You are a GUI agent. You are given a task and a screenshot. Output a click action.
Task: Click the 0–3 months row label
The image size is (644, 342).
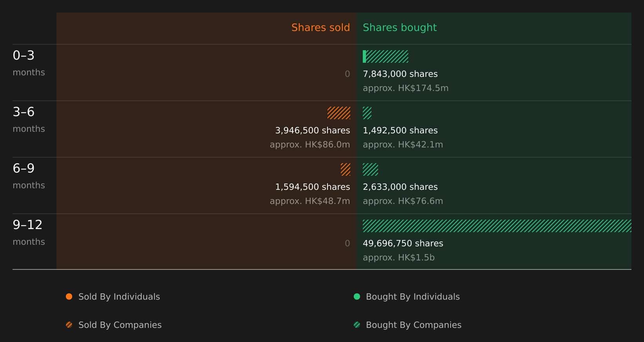[29, 63]
